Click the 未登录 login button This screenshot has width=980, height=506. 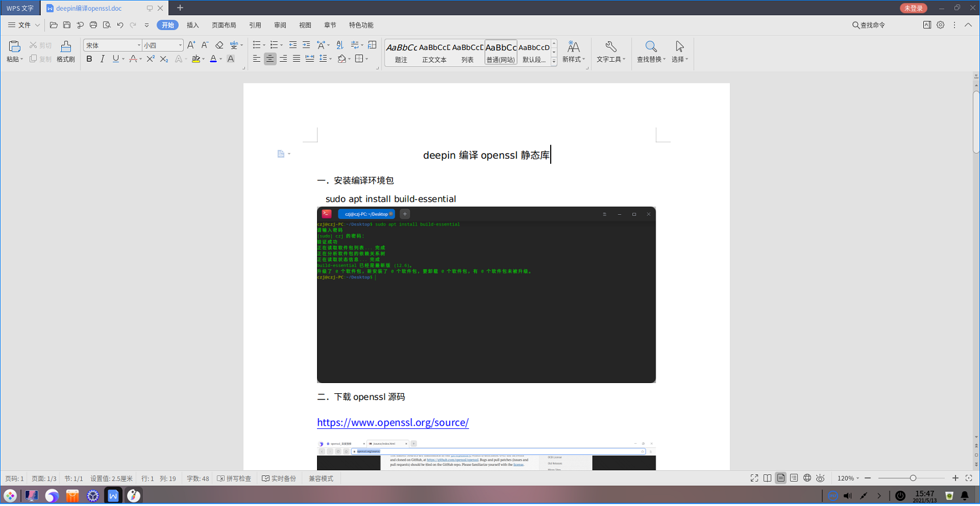coord(914,8)
